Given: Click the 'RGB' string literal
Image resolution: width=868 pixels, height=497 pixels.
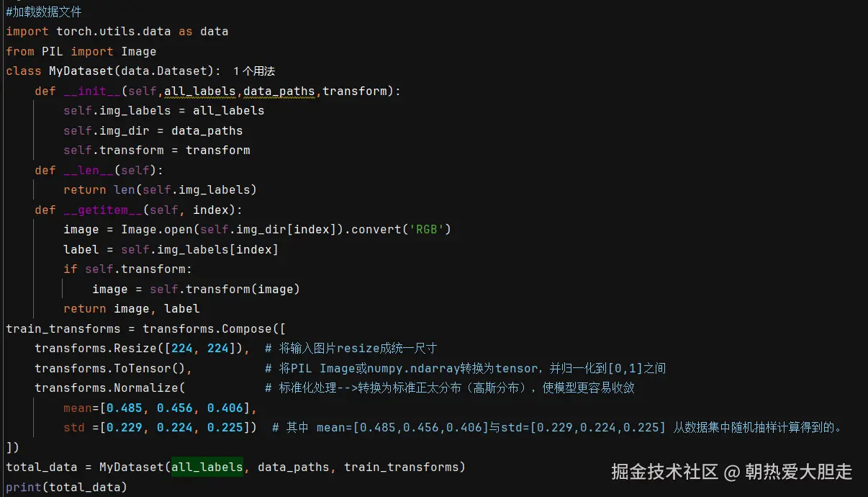Looking at the screenshot, I should (x=430, y=229).
